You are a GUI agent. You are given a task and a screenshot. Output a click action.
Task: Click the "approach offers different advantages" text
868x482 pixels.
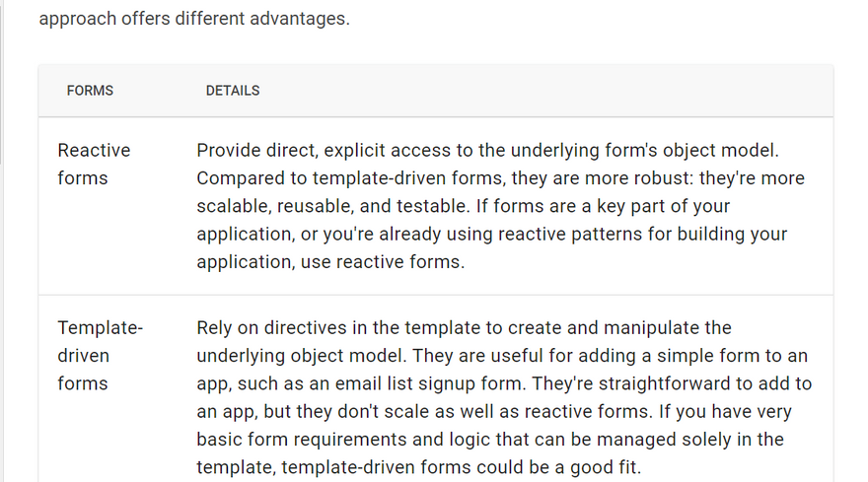tap(194, 19)
